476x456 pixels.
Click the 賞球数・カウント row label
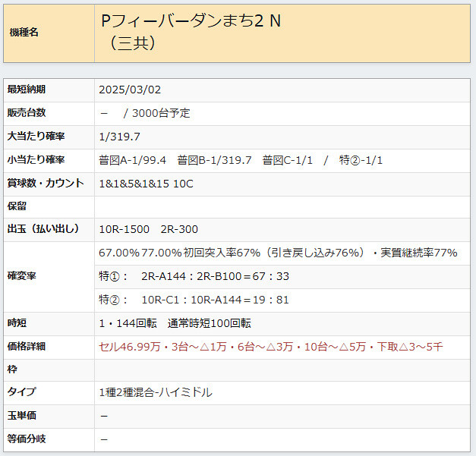coord(46,184)
